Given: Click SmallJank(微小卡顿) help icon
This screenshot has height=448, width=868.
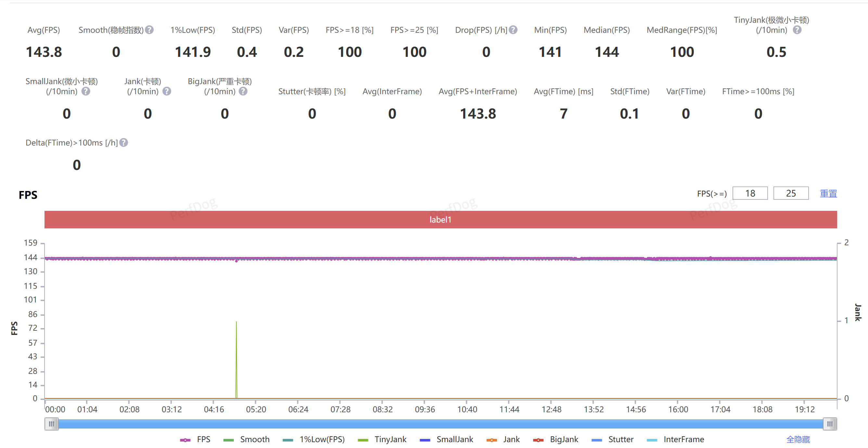Looking at the screenshot, I should pyautogui.click(x=86, y=91).
